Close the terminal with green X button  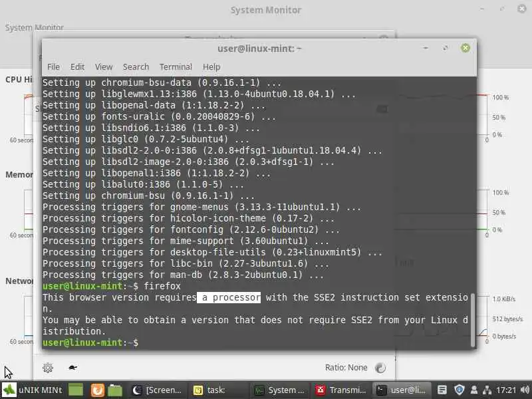(x=465, y=48)
